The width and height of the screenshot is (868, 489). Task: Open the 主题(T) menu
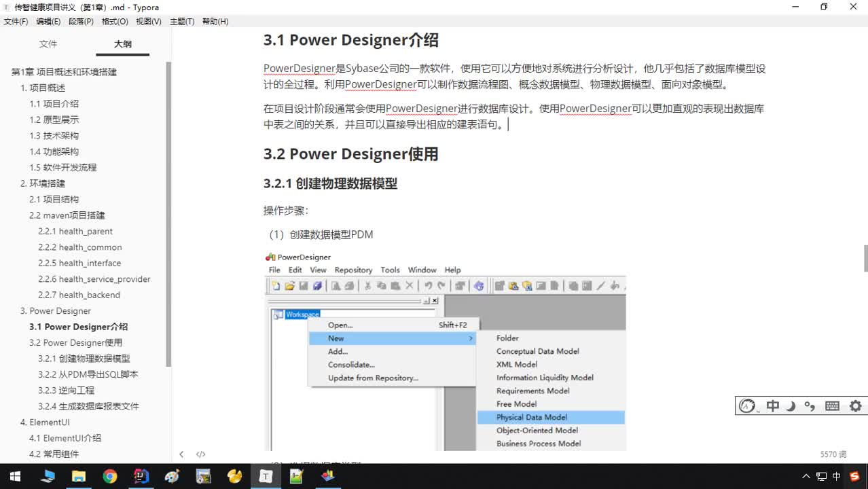click(x=182, y=22)
